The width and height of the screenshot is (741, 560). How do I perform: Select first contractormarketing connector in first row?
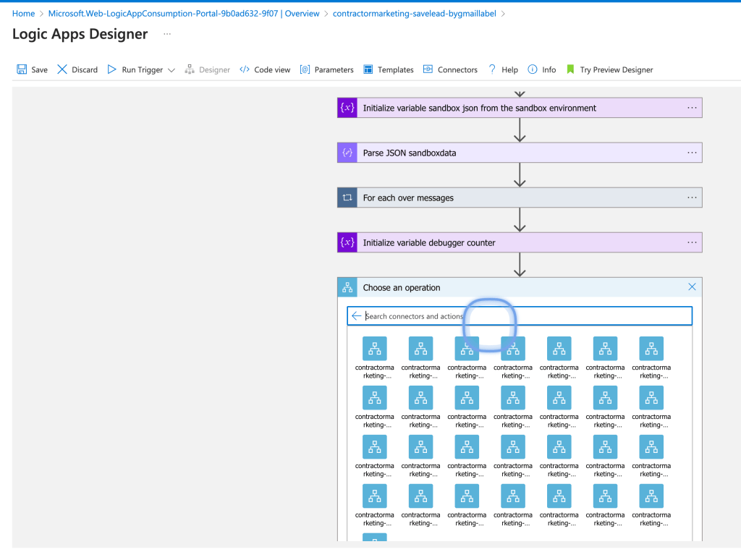[x=375, y=357]
